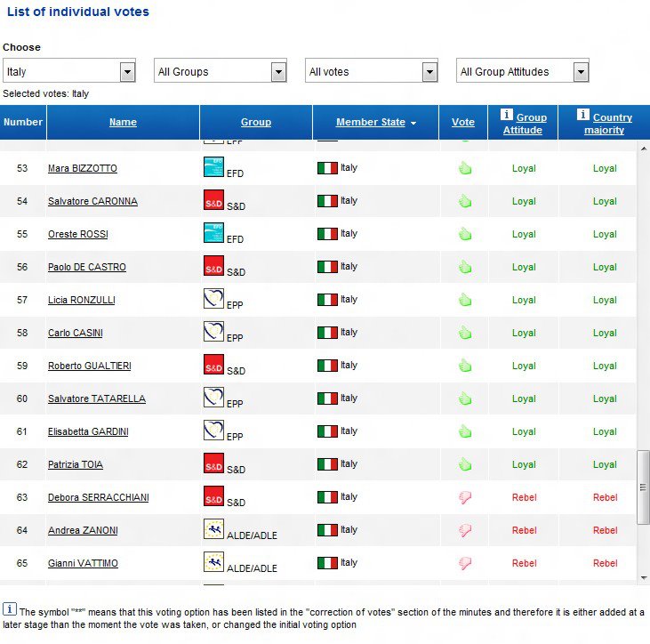Expand the All Group Attitudes dropdown
This screenshot has width=650, height=644.
581,72
